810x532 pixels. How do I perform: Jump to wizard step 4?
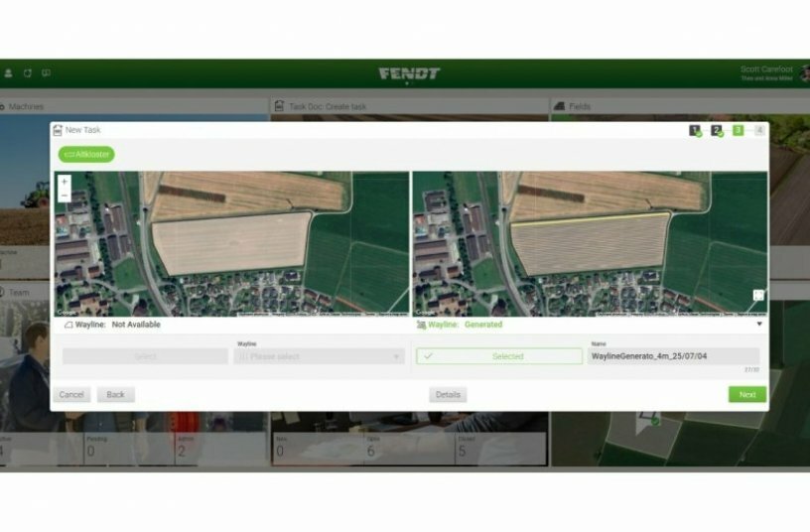[x=758, y=130]
